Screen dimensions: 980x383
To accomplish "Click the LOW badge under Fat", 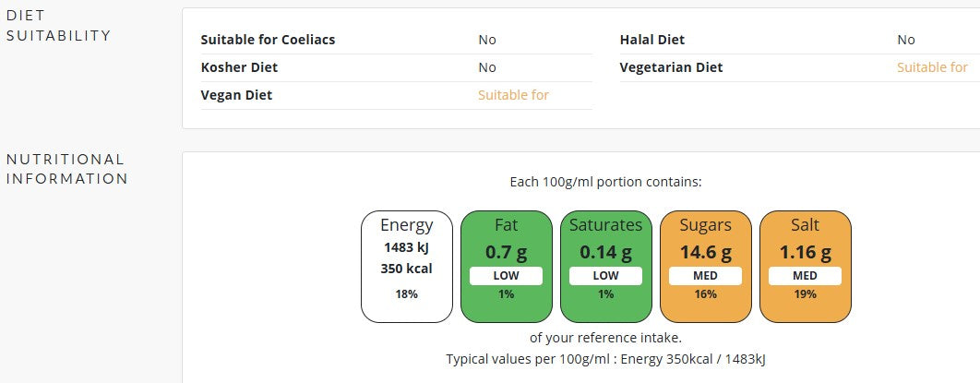I will [507, 276].
